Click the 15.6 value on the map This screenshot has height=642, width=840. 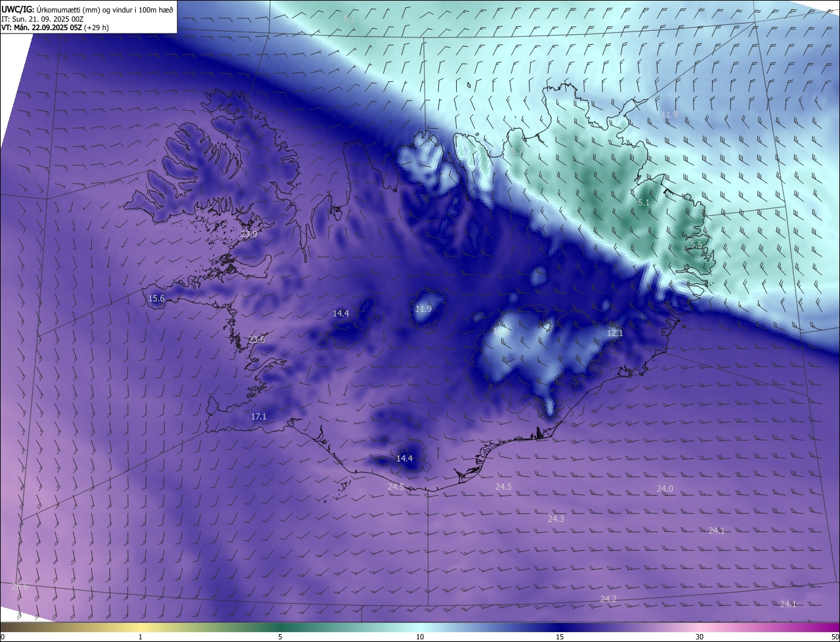click(x=156, y=298)
